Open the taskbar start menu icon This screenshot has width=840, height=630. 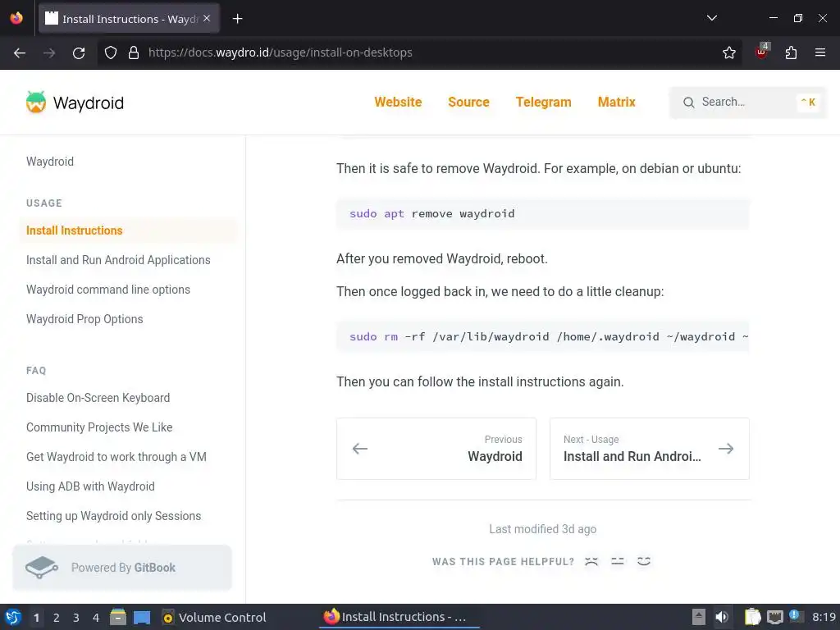[x=13, y=617]
